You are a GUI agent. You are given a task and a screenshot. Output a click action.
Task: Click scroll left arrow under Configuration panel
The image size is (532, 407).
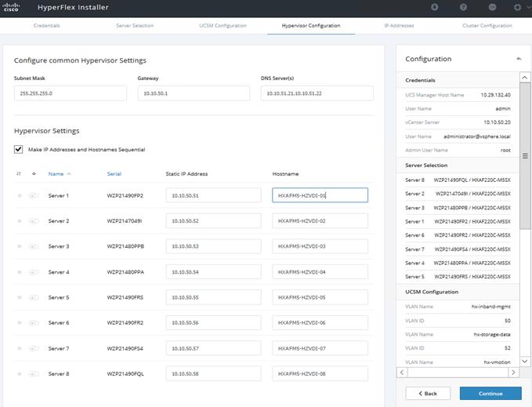(402, 372)
